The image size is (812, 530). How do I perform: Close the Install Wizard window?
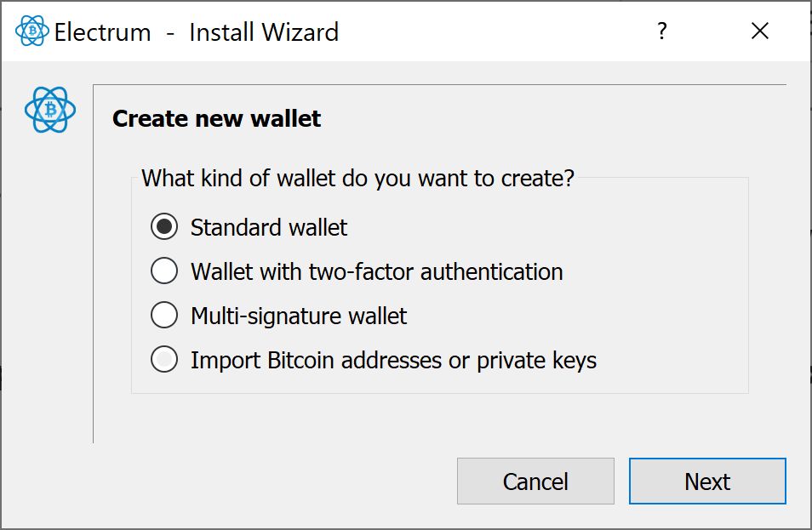(760, 31)
